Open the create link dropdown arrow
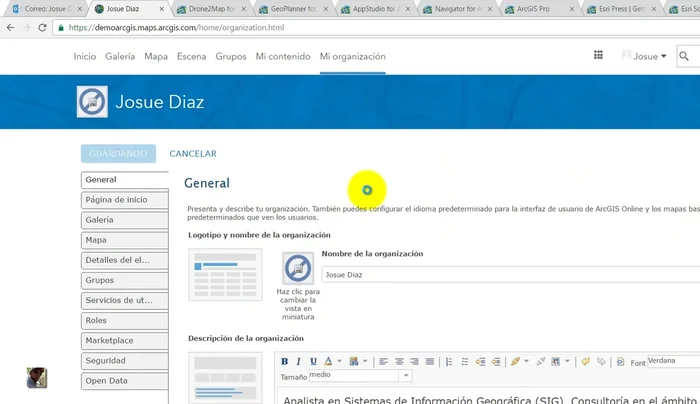Viewport: 700px width, 404px height. [526, 361]
